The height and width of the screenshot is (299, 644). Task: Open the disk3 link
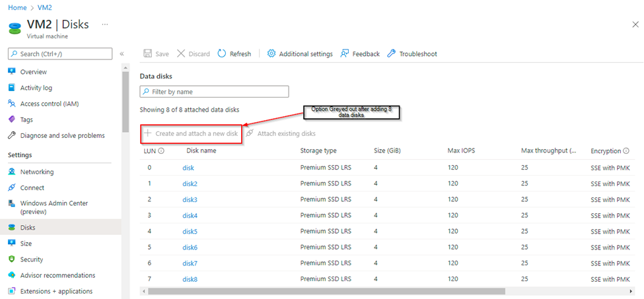pyautogui.click(x=190, y=200)
